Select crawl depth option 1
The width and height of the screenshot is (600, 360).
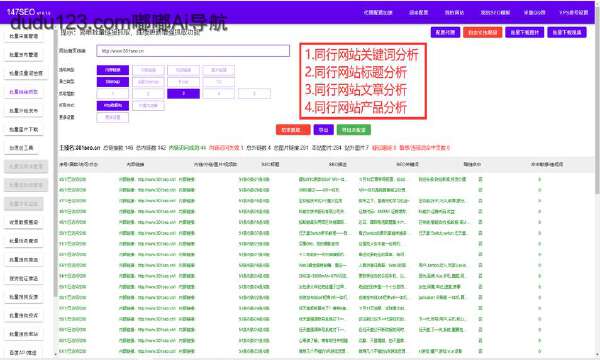[112, 93]
